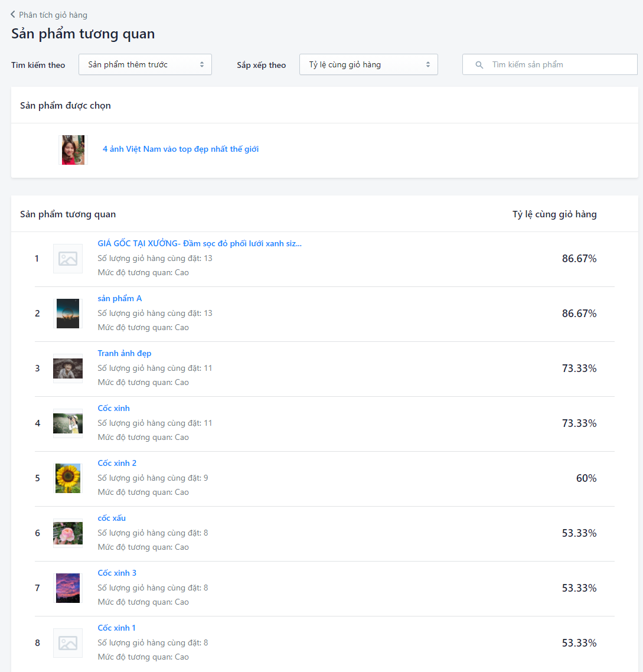The height and width of the screenshot is (672, 643).
Task: Click 73.33% value for Tranh ảnh đẹp
Action: tap(579, 368)
